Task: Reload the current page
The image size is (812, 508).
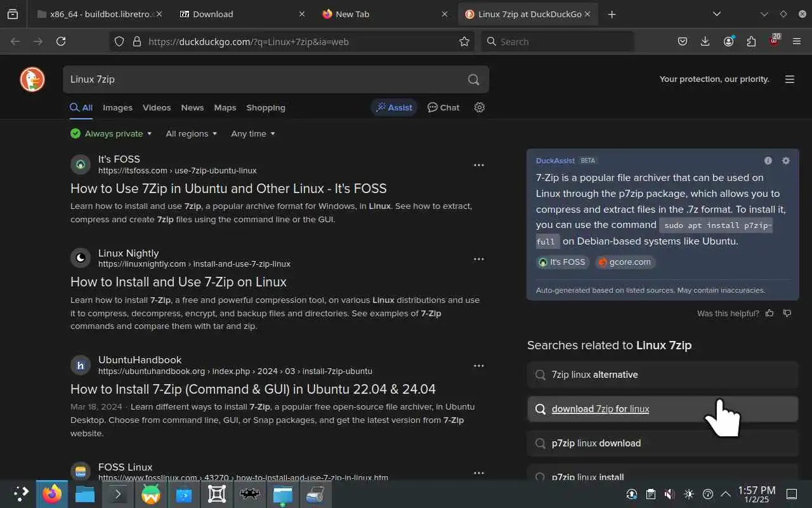Action: click(61, 41)
